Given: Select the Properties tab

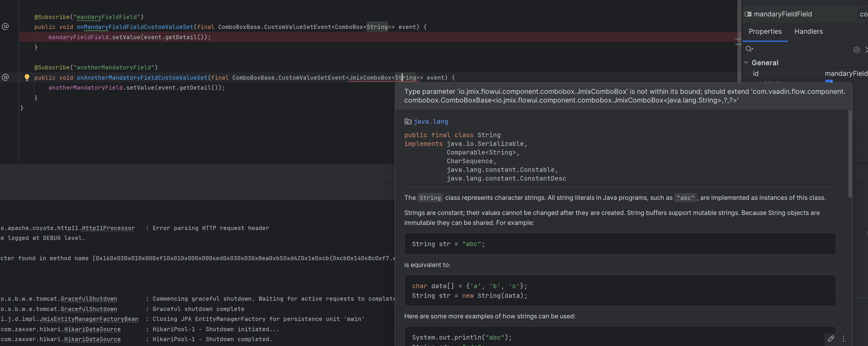Looking at the screenshot, I should pos(765,31).
